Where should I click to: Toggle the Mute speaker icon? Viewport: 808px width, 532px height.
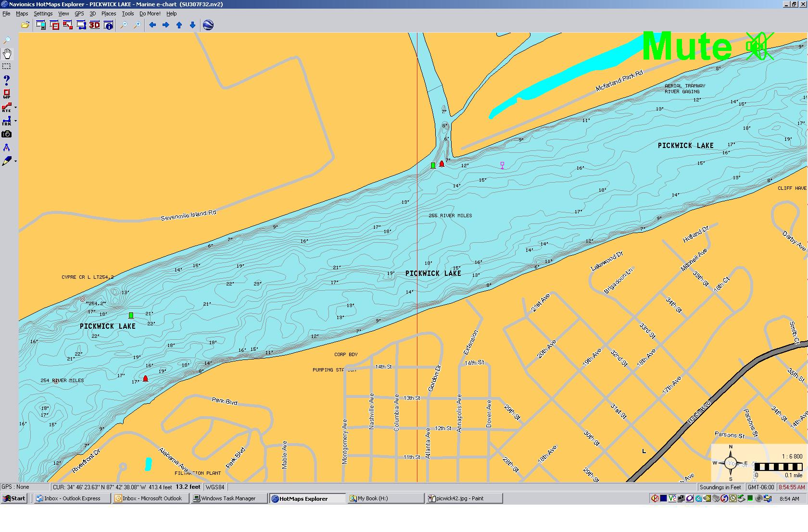click(759, 47)
